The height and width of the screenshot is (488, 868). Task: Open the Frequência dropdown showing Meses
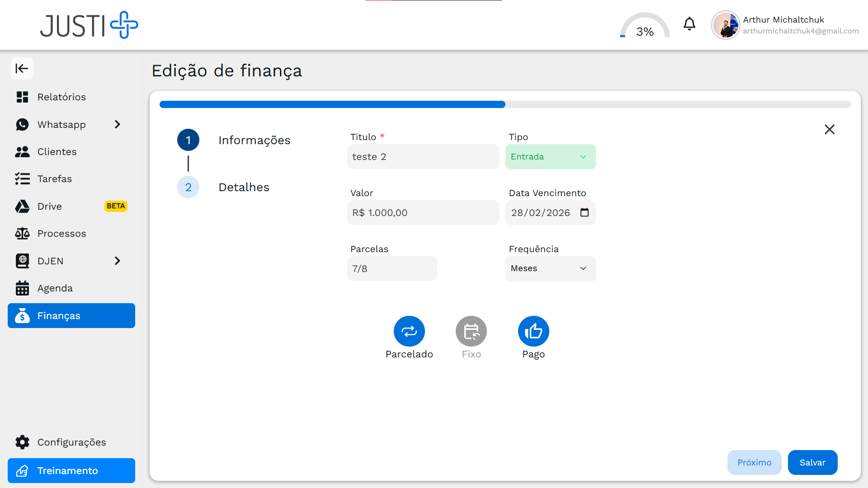550,268
